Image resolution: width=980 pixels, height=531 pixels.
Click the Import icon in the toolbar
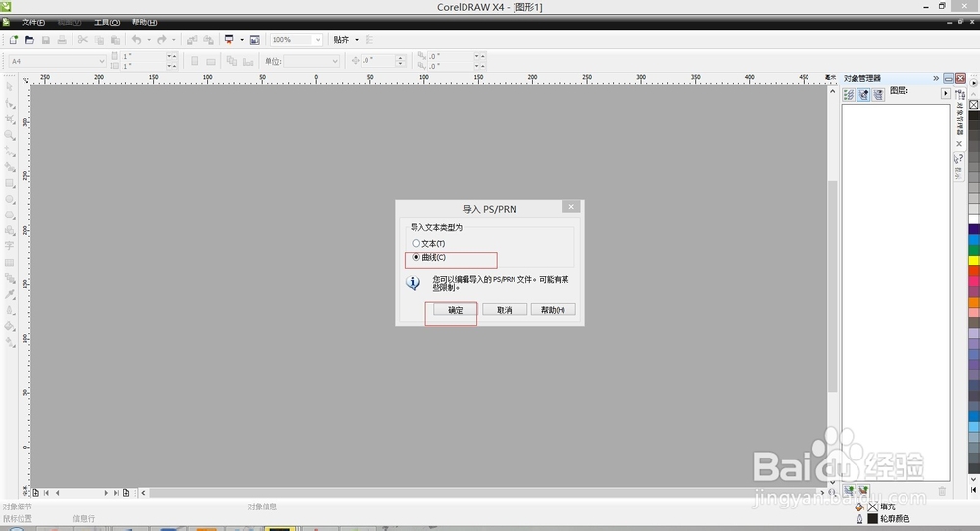192,40
